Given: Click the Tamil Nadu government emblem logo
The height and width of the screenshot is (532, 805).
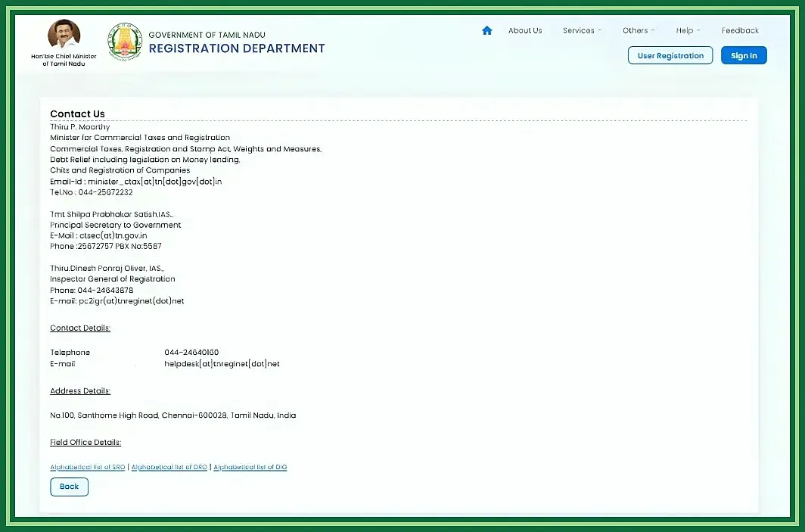Looking at the screenshot, I should click(x=125, y=42).
